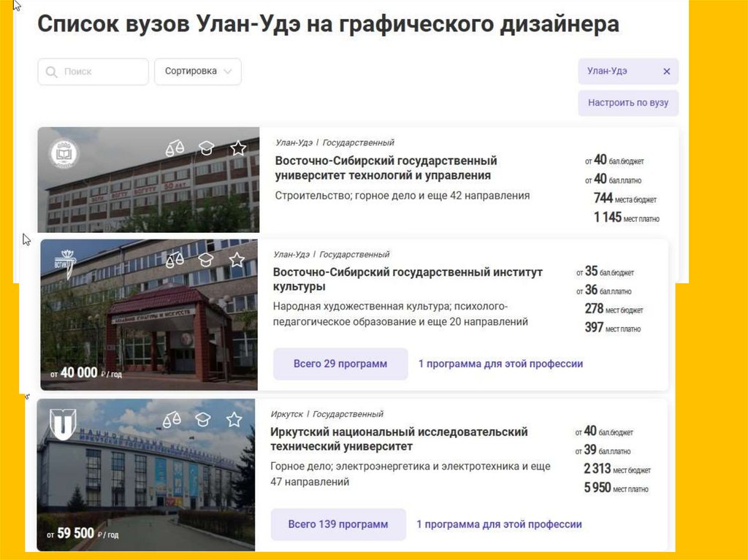The width and height of the screenshot is (748, 560).
Task: Click the от 59 500 ₽ / год price label
Action: 83,533
